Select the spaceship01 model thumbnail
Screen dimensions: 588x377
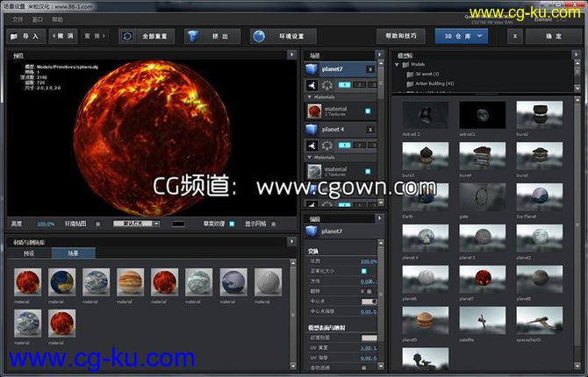[x=539, y=322]
